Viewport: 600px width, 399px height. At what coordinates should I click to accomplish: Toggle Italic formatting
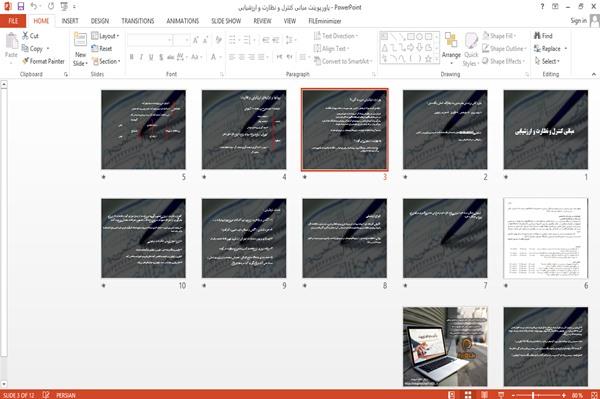tap(141, 57)
